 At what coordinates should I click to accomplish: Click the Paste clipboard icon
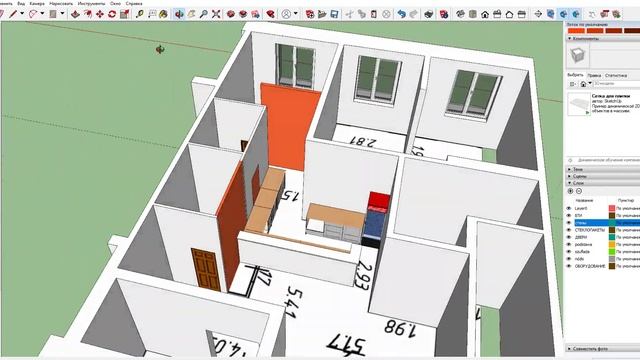click(x=373, y=14)
